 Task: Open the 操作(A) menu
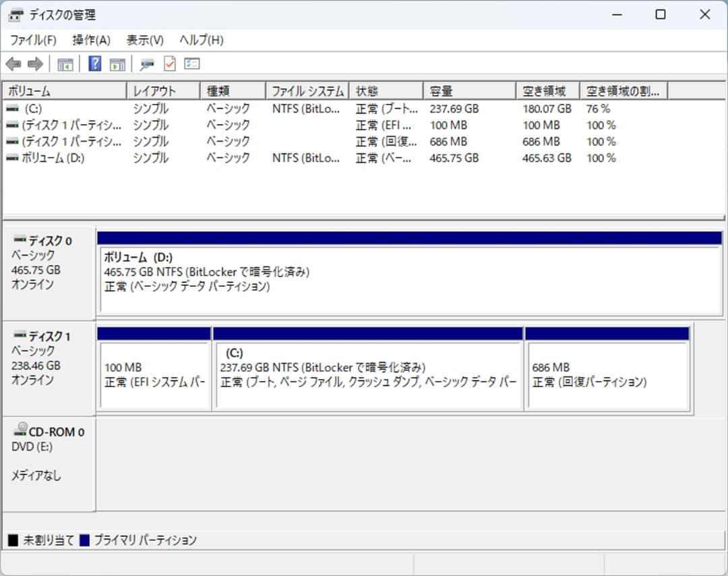click(x=90, y=40)
